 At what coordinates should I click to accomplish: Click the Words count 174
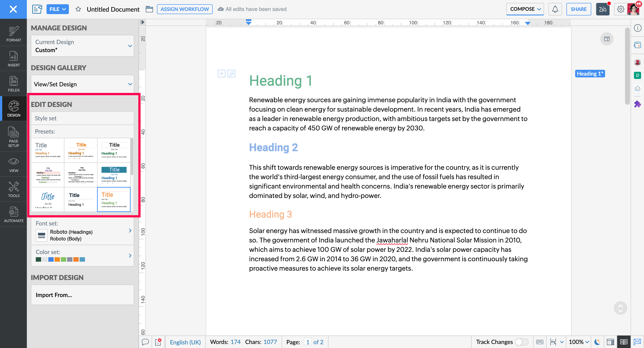(x=235, y=342)
